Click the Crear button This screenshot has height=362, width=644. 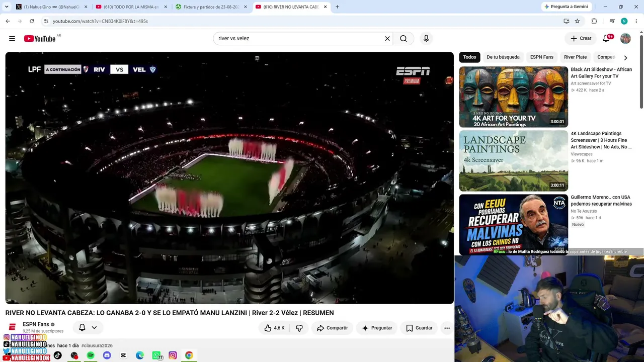coord(581,39)
